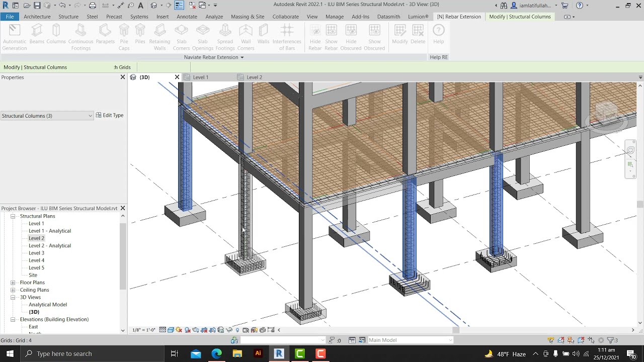Expand the Ceiling Plans tree node
This screenshot has height=362, width=644.
click(x=13, y=290)
